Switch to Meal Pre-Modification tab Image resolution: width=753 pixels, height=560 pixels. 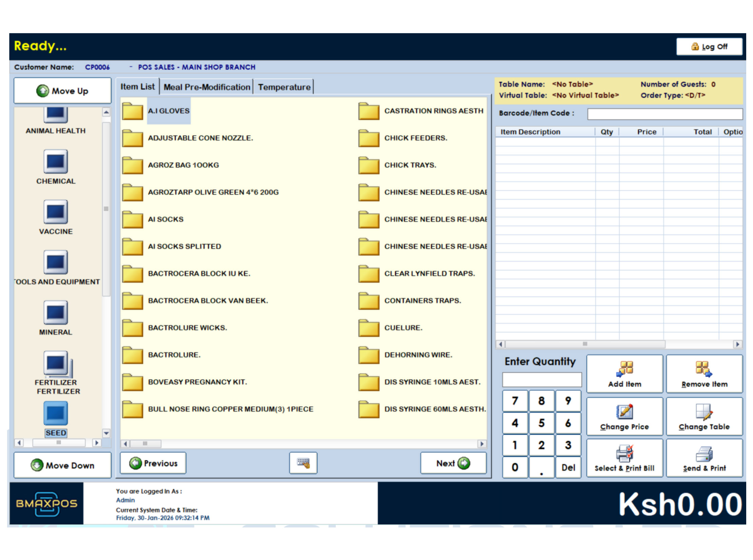click(207, 87)
